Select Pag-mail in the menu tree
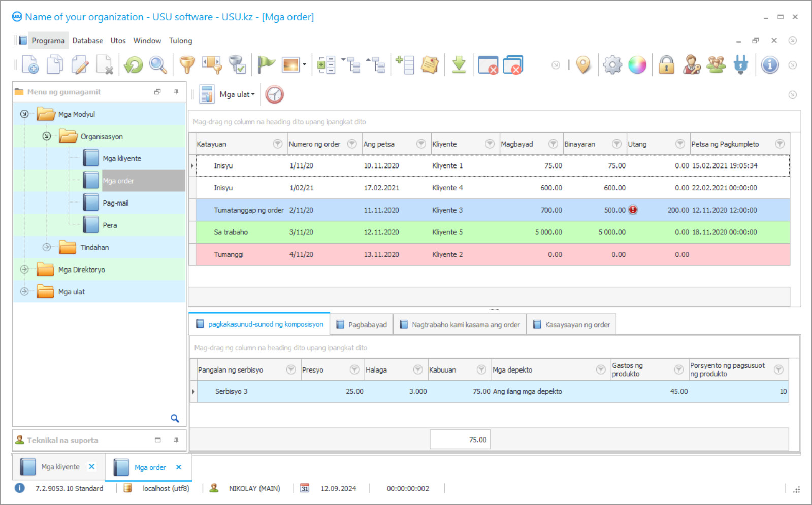The width and height of the screenshot is (812, 505). (x=115, y=203)
